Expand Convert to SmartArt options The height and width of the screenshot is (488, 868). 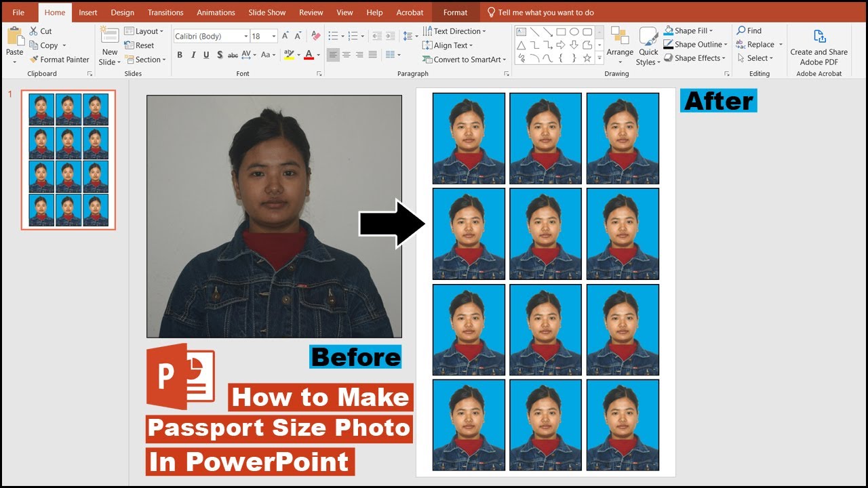pos(465,60)
